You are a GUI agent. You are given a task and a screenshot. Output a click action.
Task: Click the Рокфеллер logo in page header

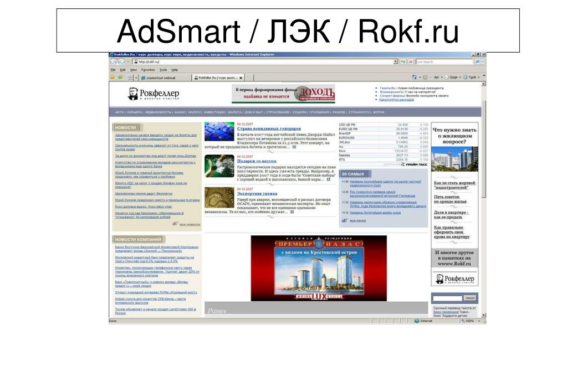coord(154,94)
